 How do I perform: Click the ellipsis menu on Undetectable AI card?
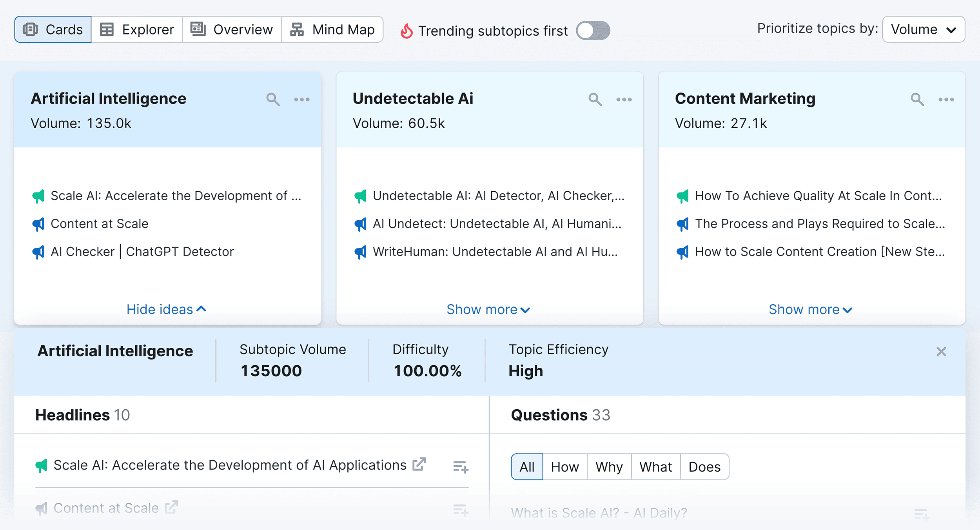624,100
